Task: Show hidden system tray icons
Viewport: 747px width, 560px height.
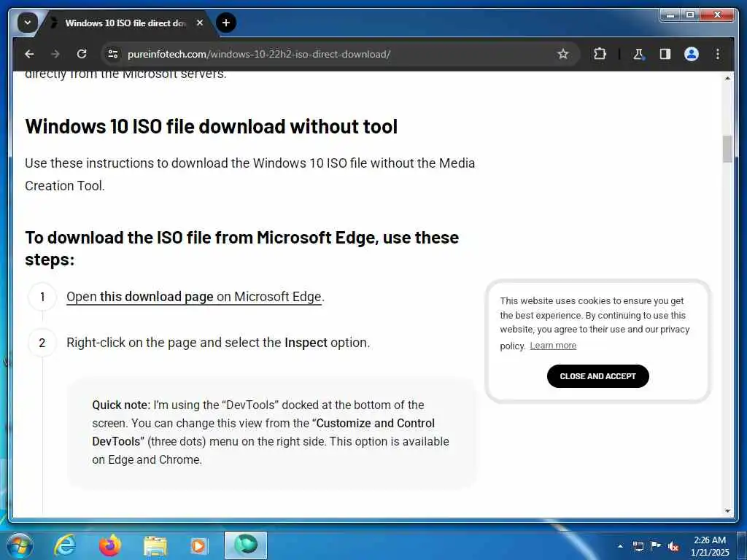Action: (x=620, y=546)
